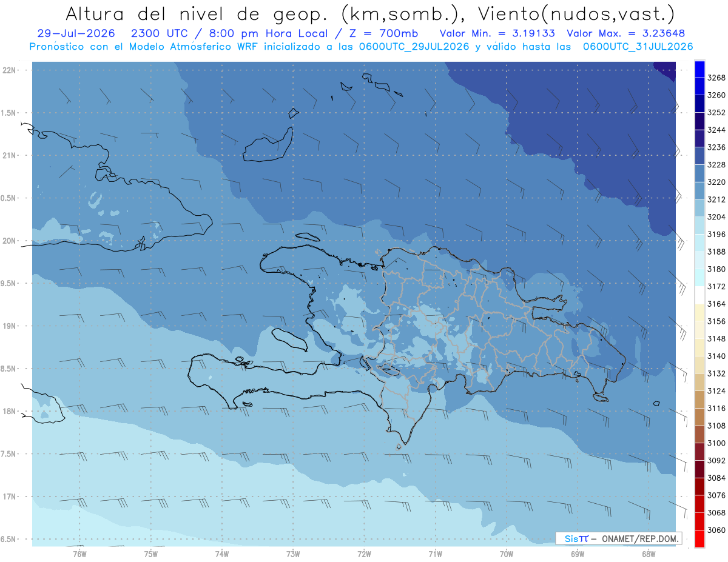728x562 pixels.
Task: Pick the colorbar swatch between 3148 and 3156
Action: 699,330
